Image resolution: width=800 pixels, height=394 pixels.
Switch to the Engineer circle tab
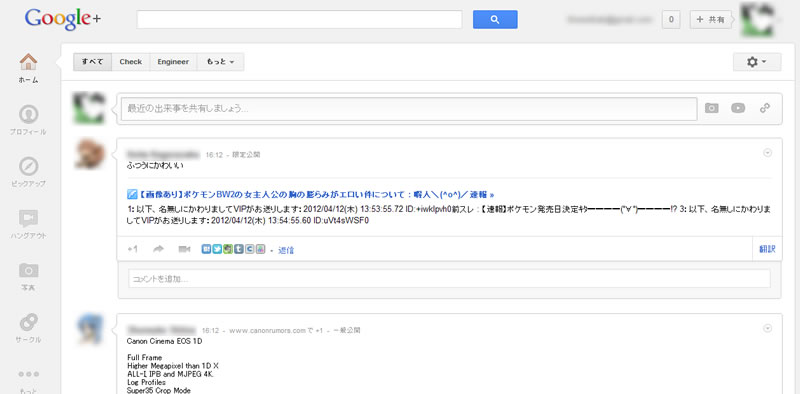(173, 62)
